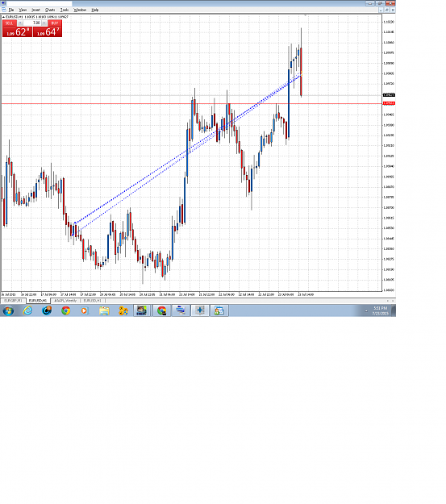Restore the inner chart window
Image resolution: width=446 pixels, height=504 pixels.
(x=387, y=10)
